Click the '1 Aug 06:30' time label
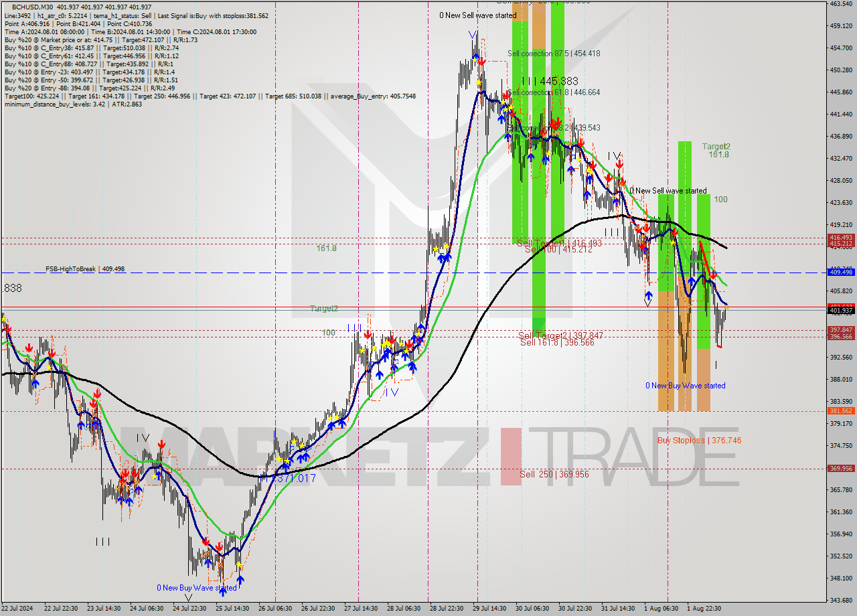 (x=661, y=609)
